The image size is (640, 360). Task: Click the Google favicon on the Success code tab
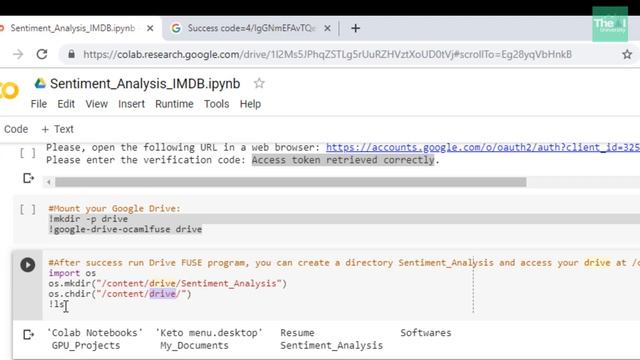click(x=176, y=28)
